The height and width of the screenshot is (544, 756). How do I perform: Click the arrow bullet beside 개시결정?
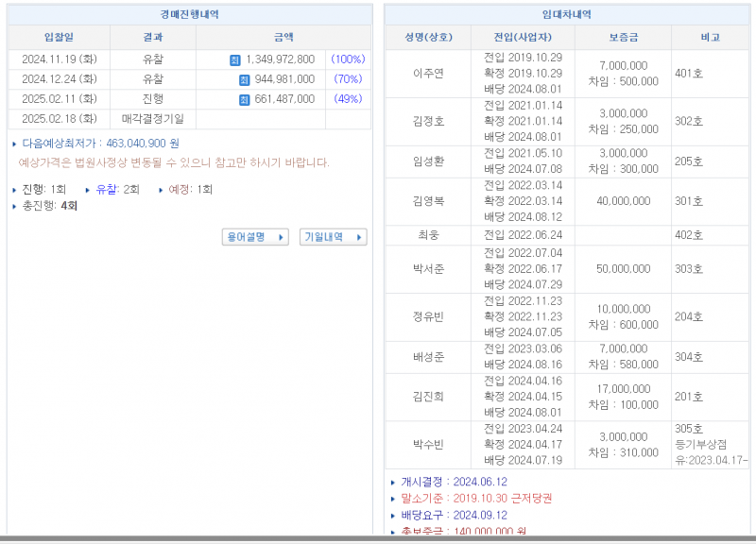coord(393,482)
